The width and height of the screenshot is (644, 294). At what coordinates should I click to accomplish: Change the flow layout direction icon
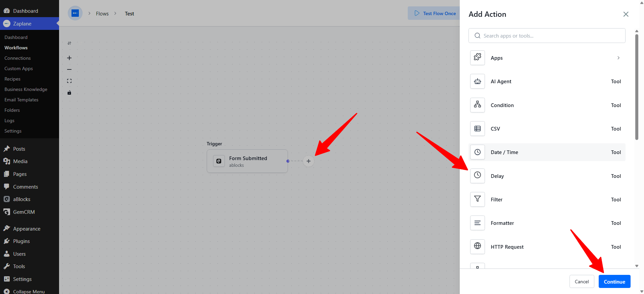(x=69, y=43)
